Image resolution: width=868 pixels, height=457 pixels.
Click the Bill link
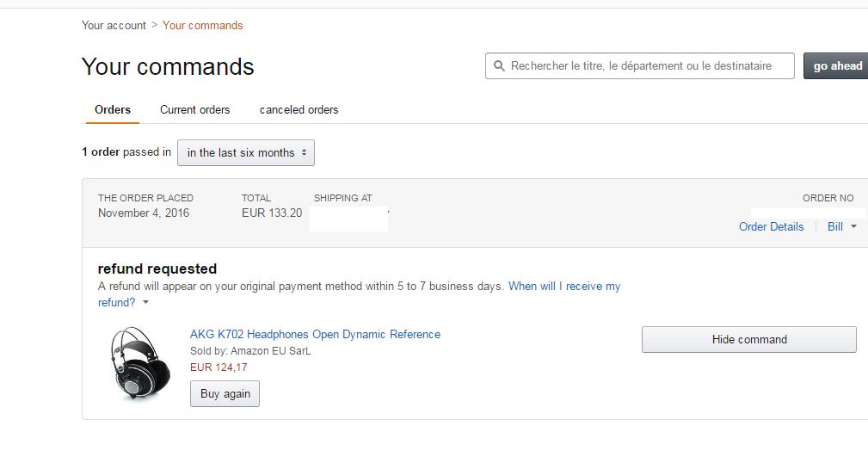(x=834, y=226)
